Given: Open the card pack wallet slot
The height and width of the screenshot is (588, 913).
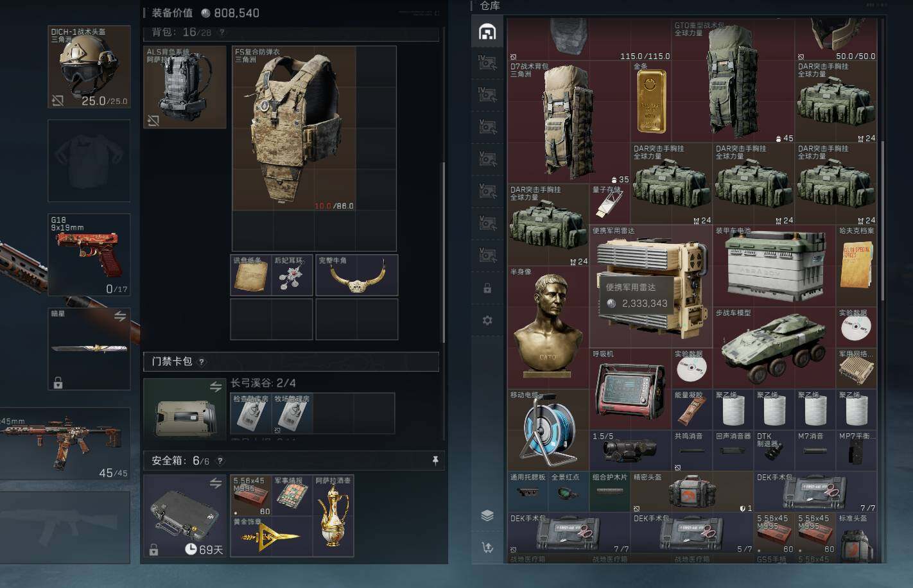Looking at the screenshot, I should (185, 409).
